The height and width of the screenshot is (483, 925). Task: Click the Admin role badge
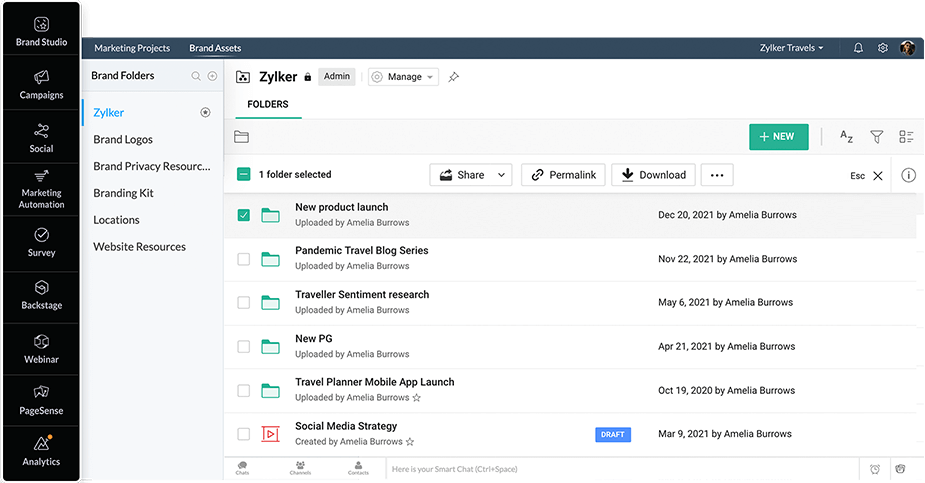coord(337,77)
